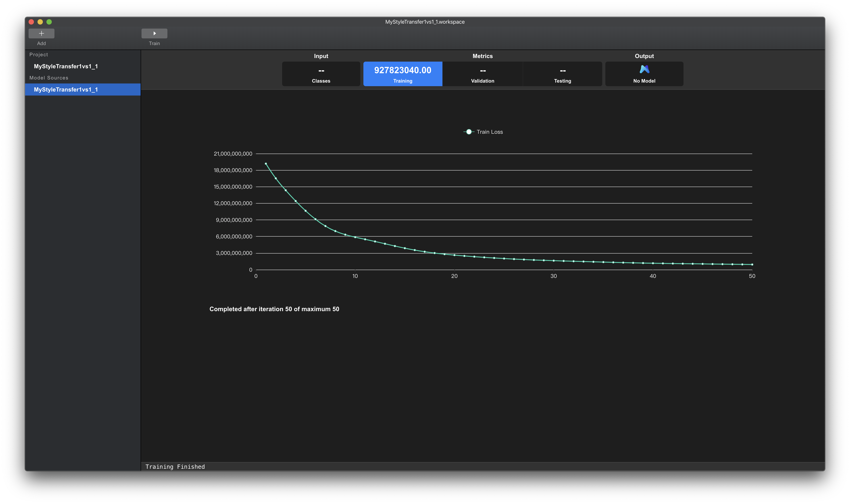Open the Classes input tab
850x504 pixels.
coord(321,74)
